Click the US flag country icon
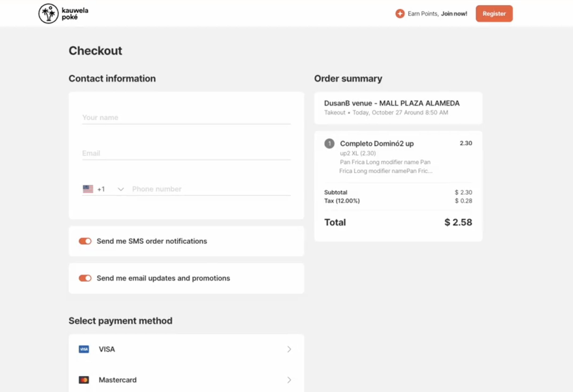The image size is (573, 392). click(x=88, y=189)
